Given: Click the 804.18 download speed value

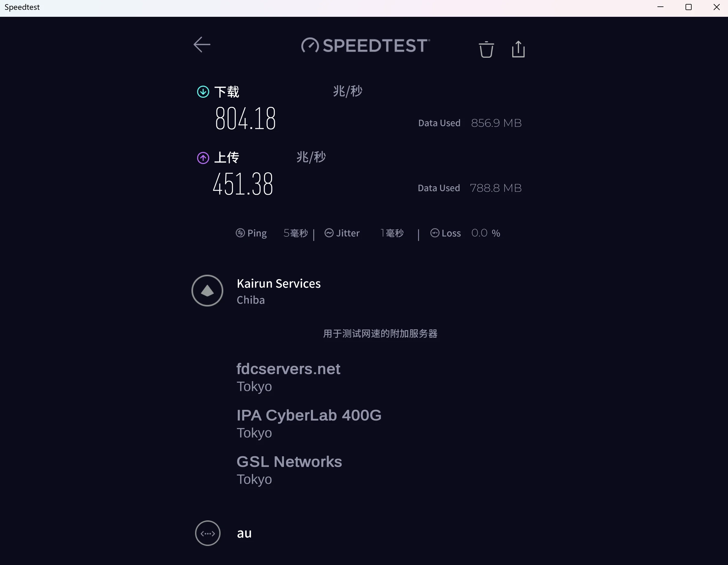Looking at the screenshot, I should point(245,118).
